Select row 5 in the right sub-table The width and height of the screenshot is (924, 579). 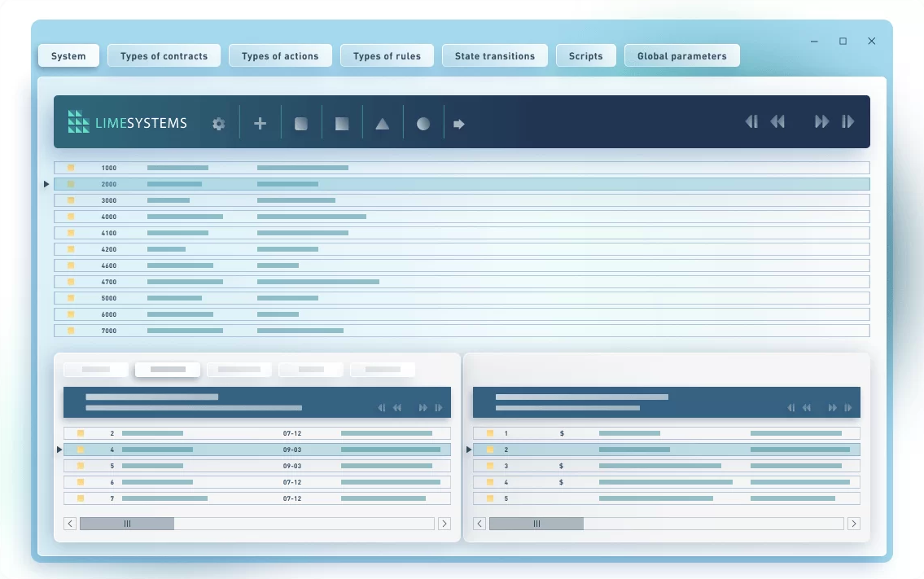(667, 498)
